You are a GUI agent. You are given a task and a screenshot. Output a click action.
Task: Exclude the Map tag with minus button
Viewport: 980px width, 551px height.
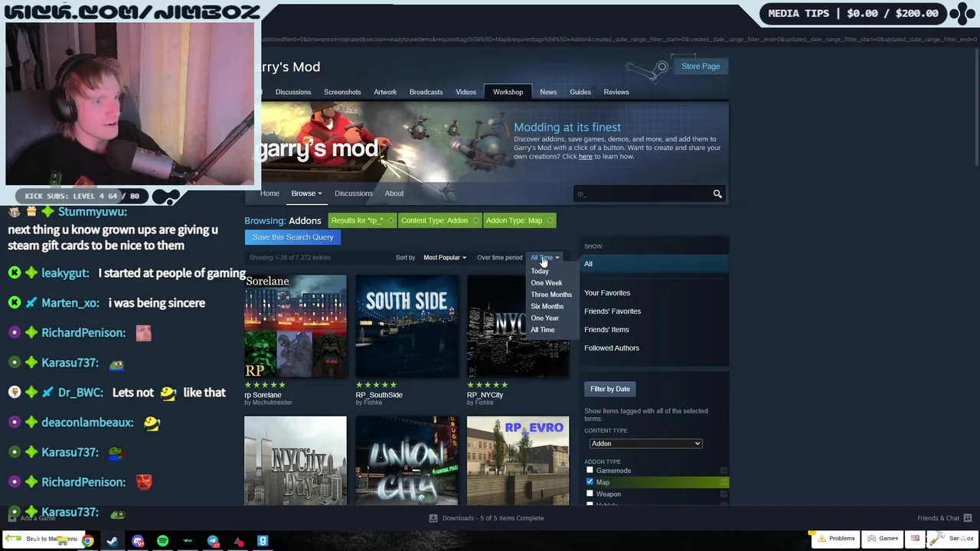(724, 482)
